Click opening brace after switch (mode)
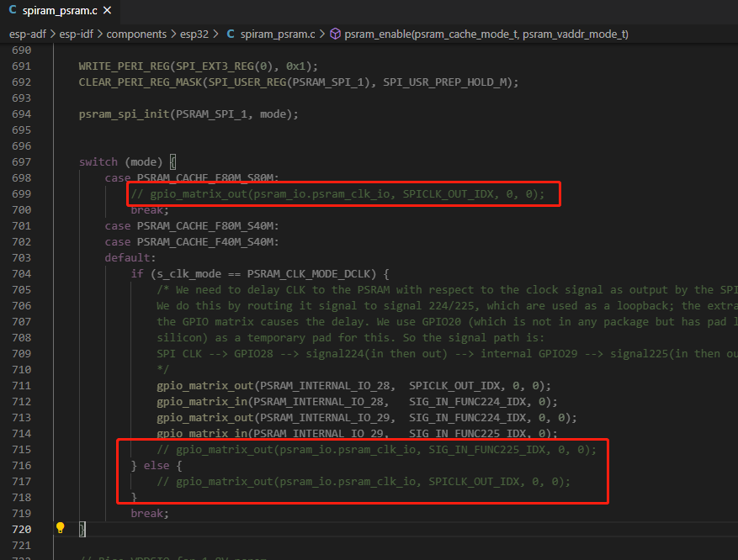738x560 pixels. 173,162
